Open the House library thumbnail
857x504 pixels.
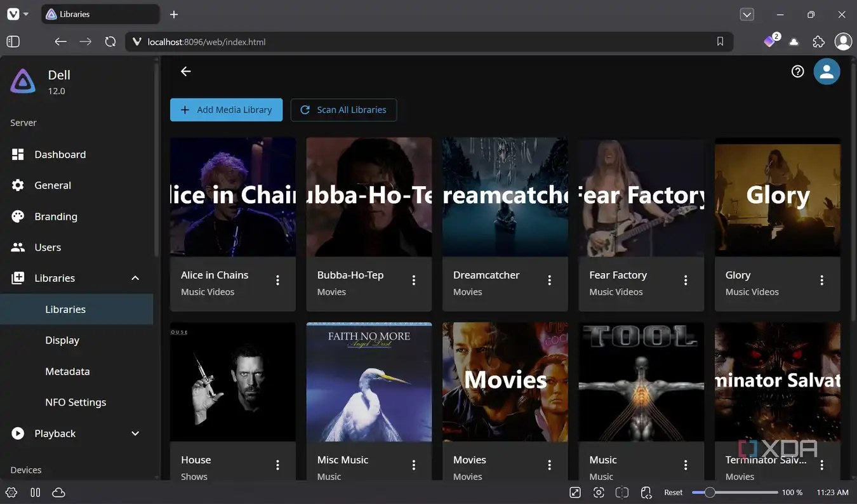point(233,381)
